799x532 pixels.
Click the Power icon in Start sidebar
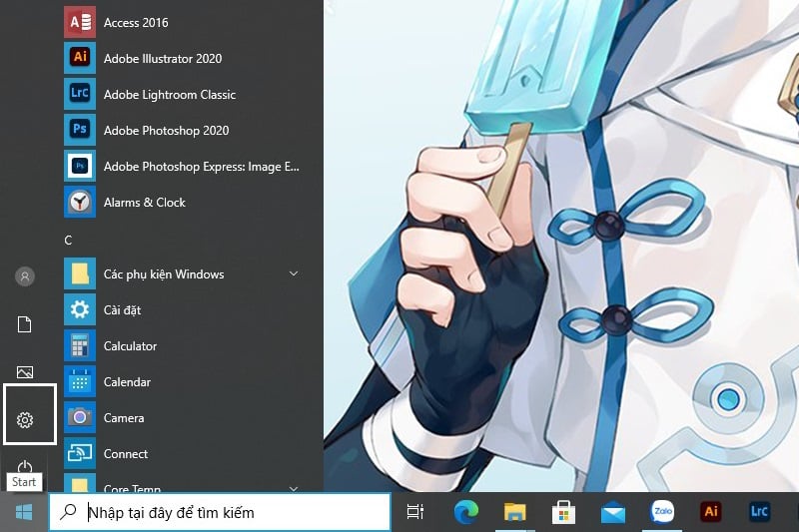[24, 466]
